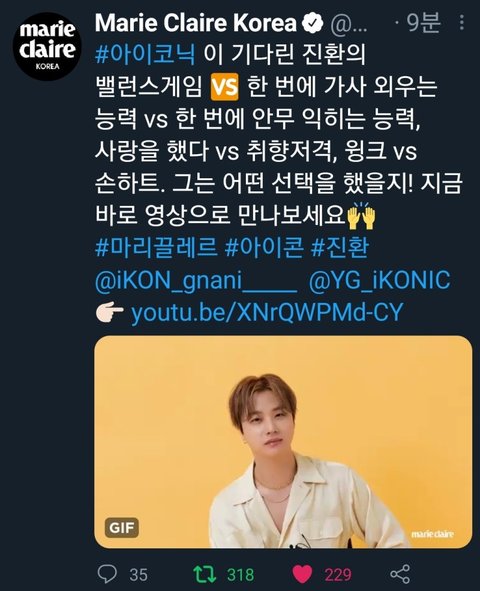Play the GIF thumbnail image
Screen dimensions: 480x591
point(283,442)
